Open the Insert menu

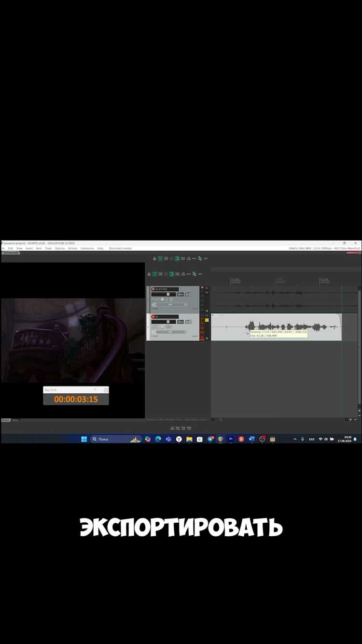click(29, 248)
